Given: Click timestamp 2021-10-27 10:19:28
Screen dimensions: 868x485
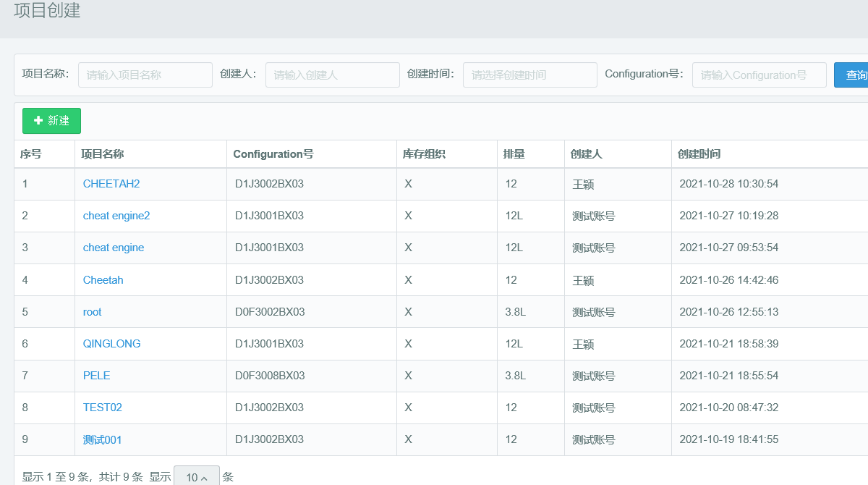Looking at the screenshot, I should (x=729, y=216).
